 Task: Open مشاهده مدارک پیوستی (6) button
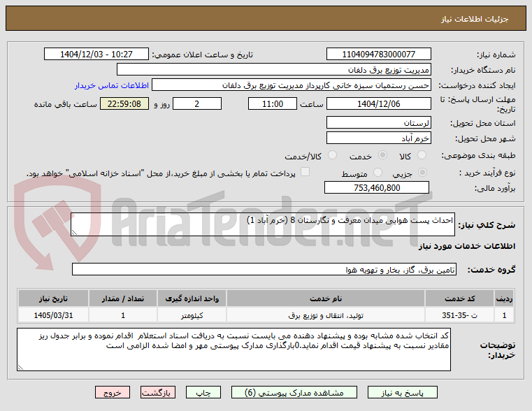(x=294, y=392)
